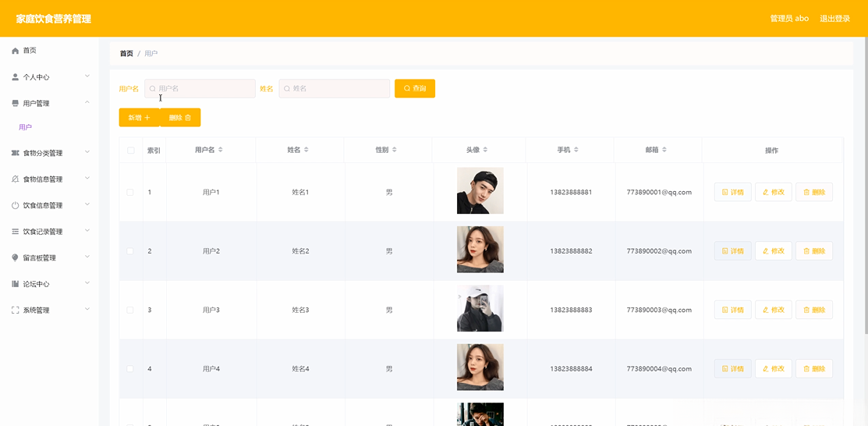Sort by 性别 column arrows
The width and height of the screenshot is (868, 426).
pyautogui.click(x=394, y=150)
